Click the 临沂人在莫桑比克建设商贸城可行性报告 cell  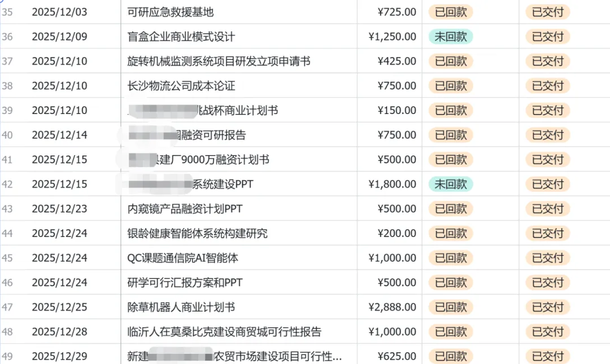[x=224, y=332]
